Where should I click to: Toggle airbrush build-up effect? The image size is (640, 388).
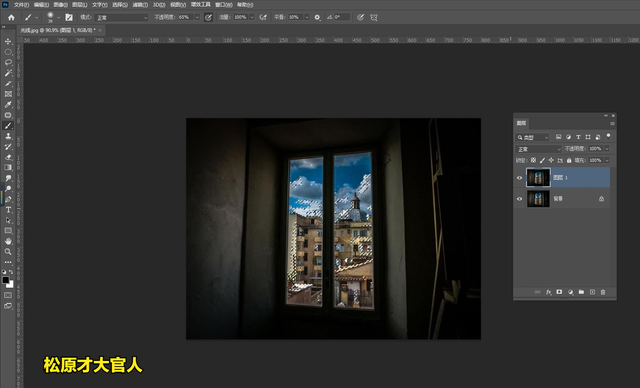[x=263, y=18]
